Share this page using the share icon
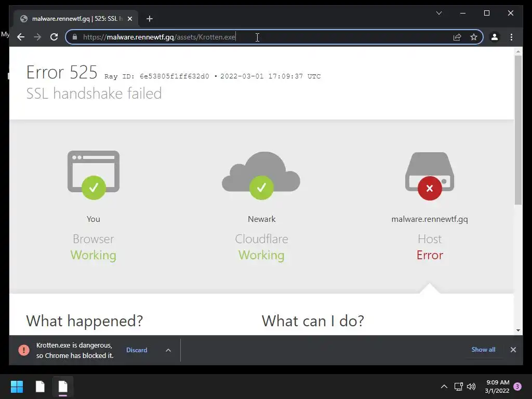Screen dimensions: 532x399 pyautogui.click(x=457, y=37)
